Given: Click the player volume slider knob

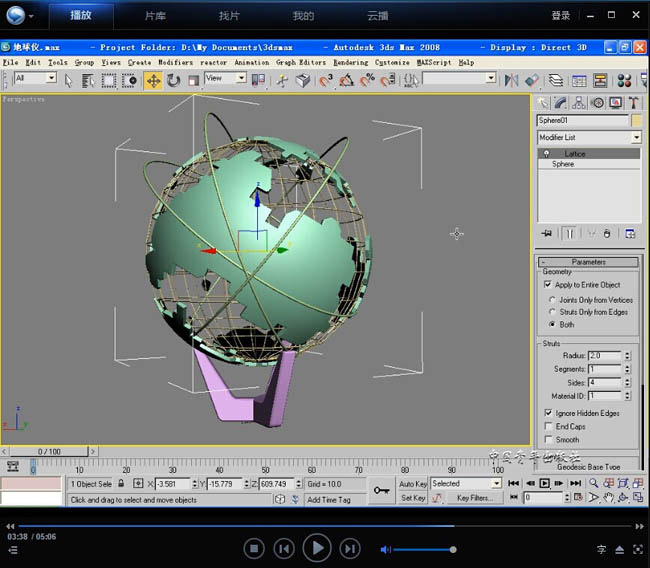Looking at the screenshot, I should (453, 549).
